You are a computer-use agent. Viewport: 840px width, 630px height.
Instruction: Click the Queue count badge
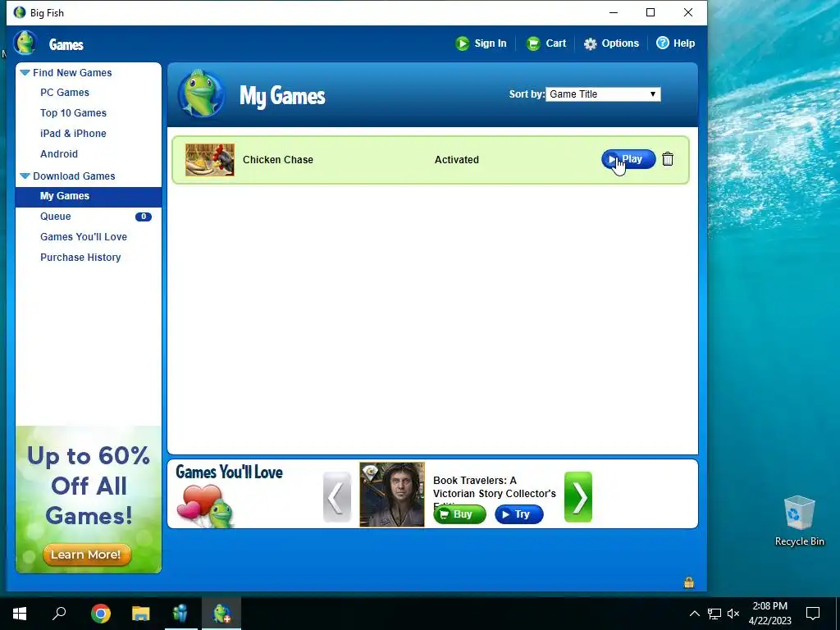click(143, 217)
